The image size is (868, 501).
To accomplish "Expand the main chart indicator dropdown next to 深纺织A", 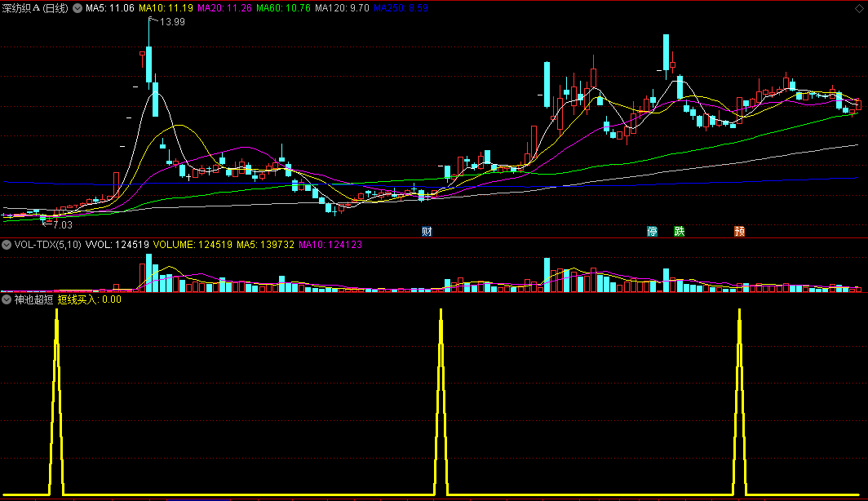I will [77, 8].
